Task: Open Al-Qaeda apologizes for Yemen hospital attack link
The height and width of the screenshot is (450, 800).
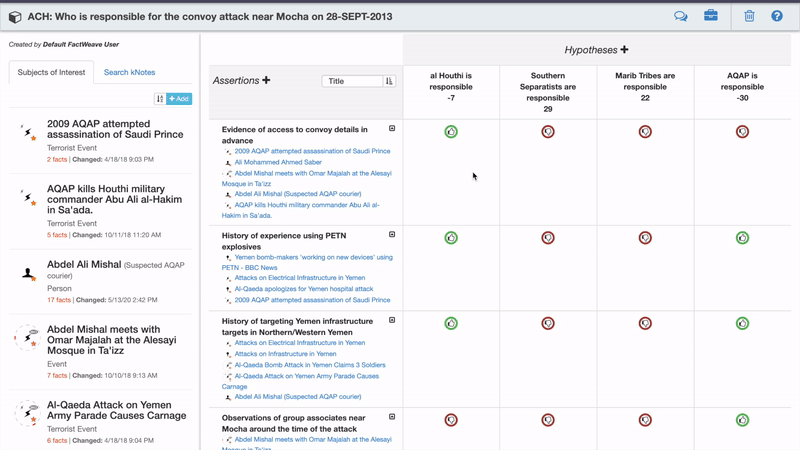Action: pyautogui.click(x=304, y=289)
